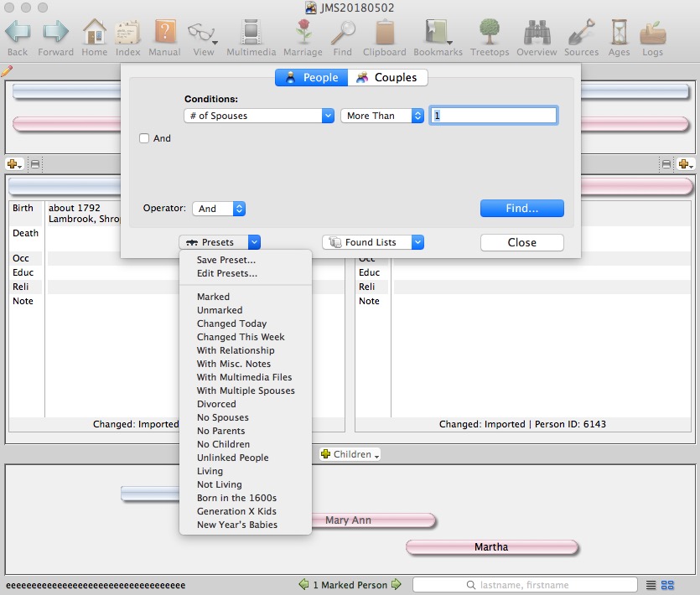Viewport: 700px width, 595px height.
Task: Open the More Than comparison dropdown
Action: (381, 116)
